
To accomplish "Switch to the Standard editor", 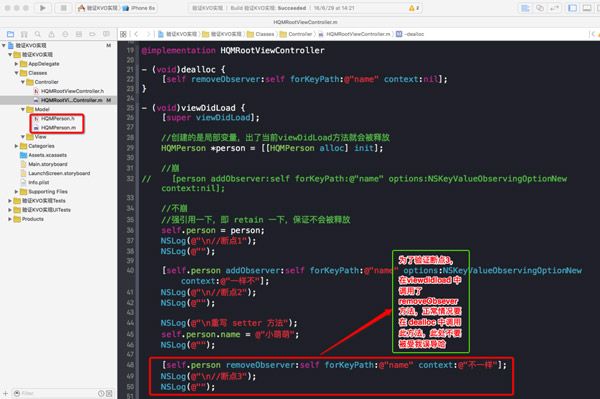I will [525, 8].
